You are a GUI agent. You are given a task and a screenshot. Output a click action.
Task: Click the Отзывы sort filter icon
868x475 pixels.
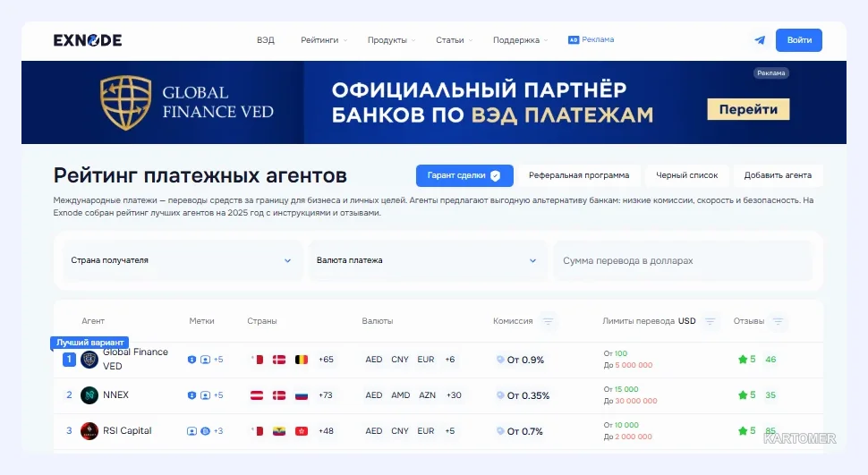click(778, 321)
